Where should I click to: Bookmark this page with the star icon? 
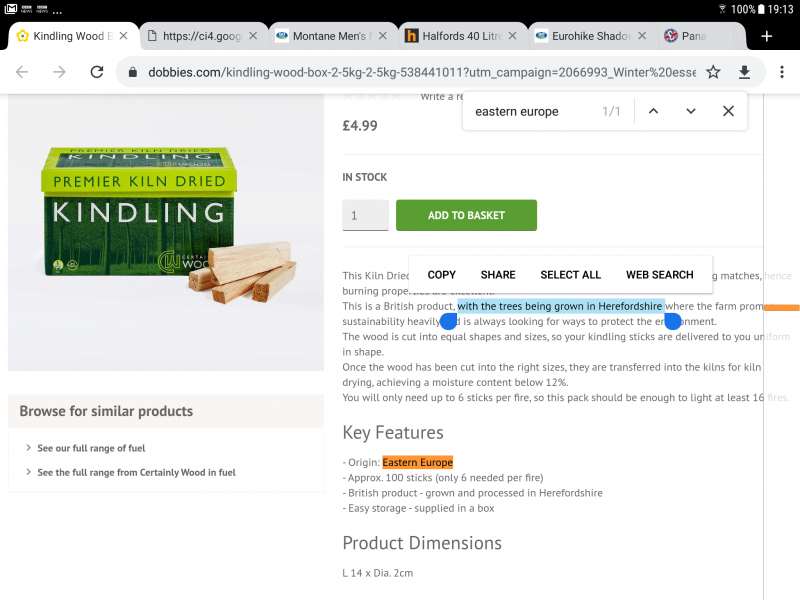pyautogui.click(x=712, y=72)
